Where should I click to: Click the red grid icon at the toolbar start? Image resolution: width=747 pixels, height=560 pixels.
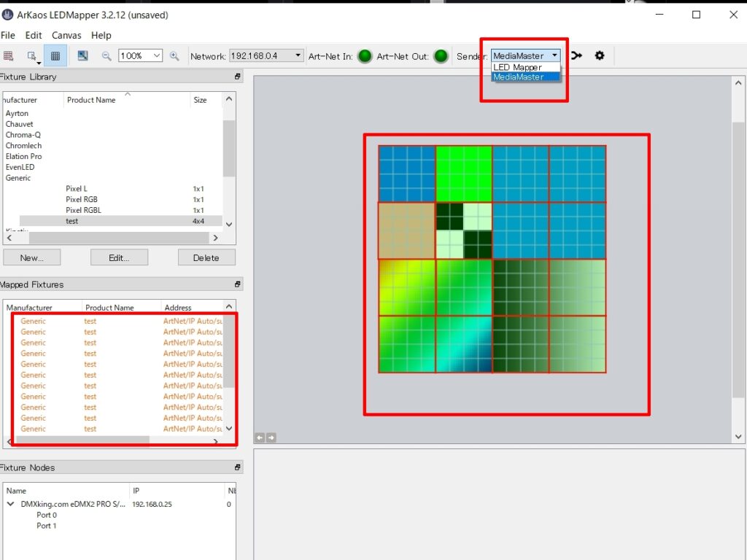tap(8, 55)
